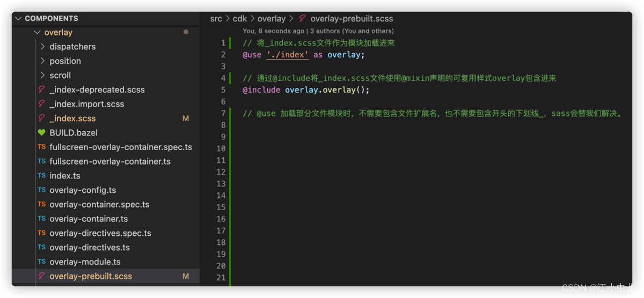Collapse the overlay folder chevron
Viewport: 644px width, 298px height.
pos(37,32)
